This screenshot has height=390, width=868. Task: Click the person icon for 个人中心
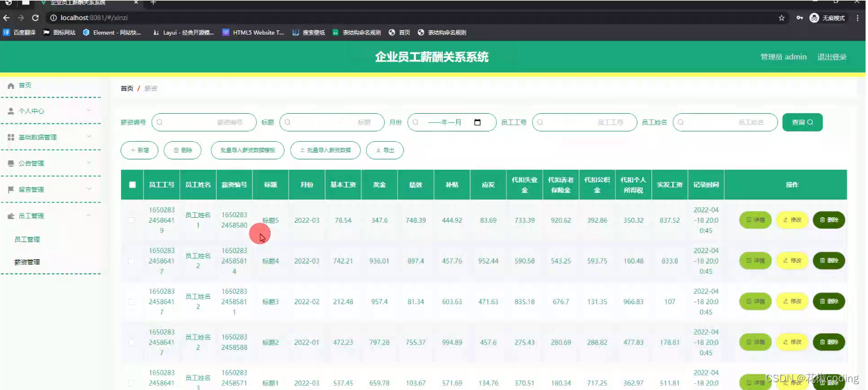pos(10,111)
